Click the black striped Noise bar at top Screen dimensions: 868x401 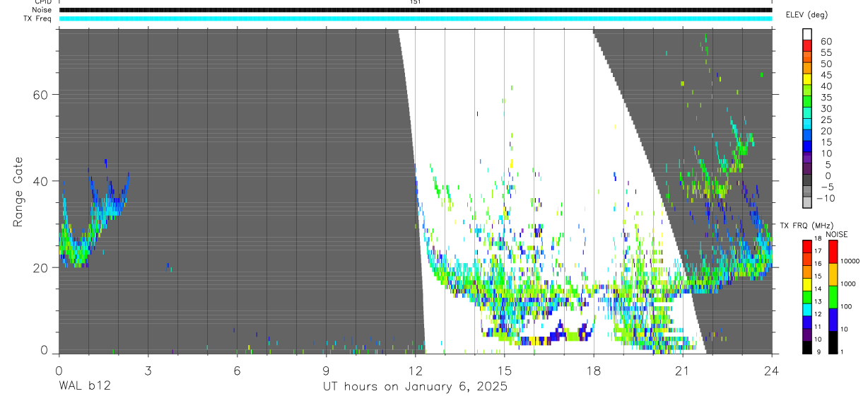coord(416,10)
